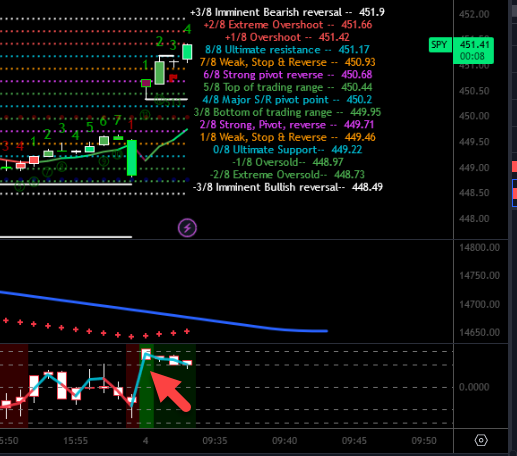Click the day marker '4' on the time axis

pyautogui.click(x=145, y=441)
